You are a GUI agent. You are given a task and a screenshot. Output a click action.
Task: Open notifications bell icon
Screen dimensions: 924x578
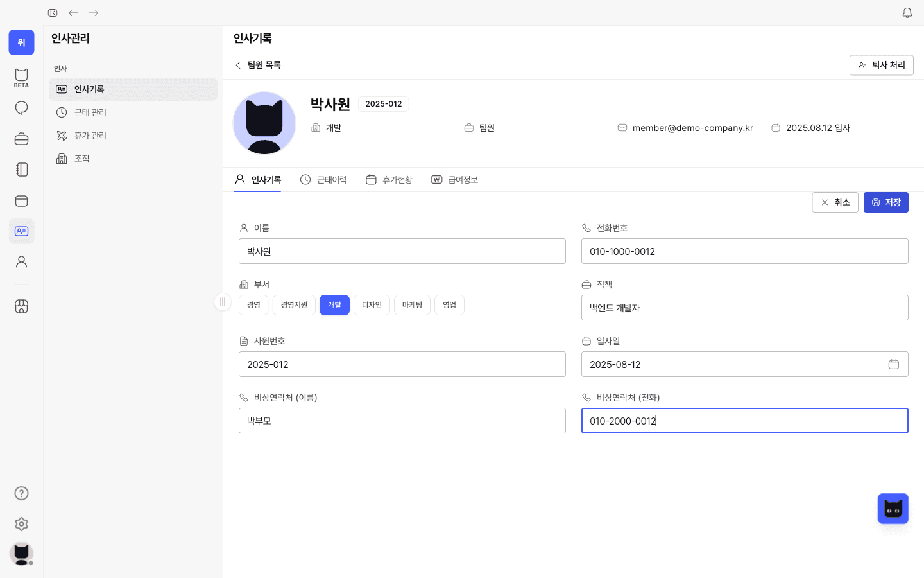point(907,13)
